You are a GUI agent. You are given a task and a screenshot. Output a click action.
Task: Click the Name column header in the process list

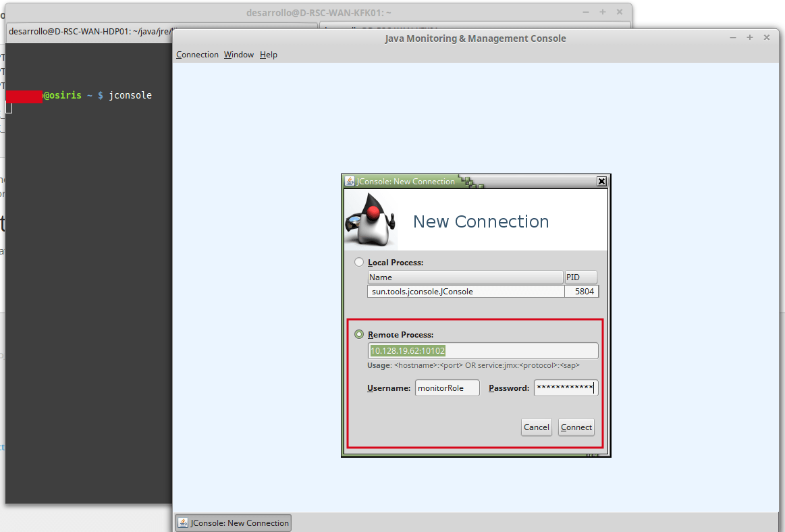466,277
